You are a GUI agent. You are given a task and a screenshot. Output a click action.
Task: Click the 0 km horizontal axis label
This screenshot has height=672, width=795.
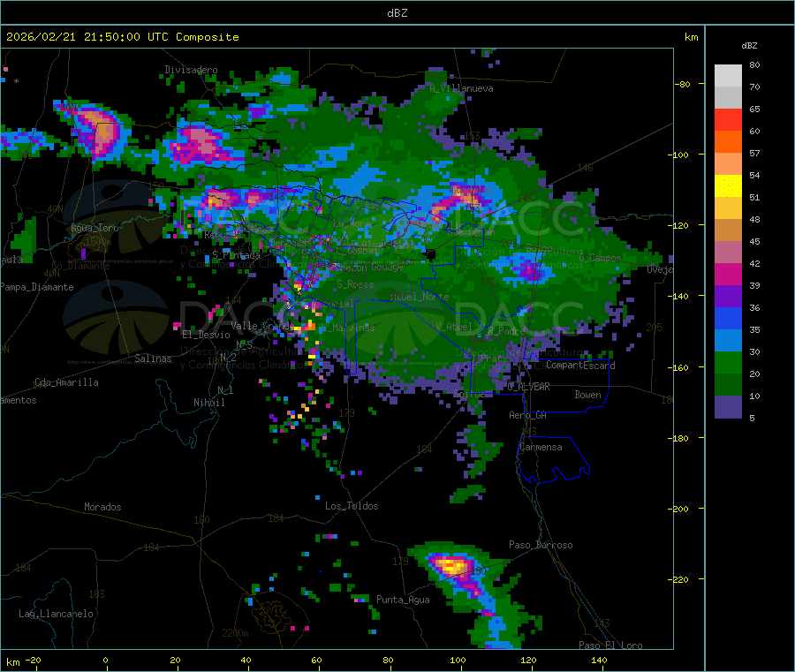coord(105,660)
